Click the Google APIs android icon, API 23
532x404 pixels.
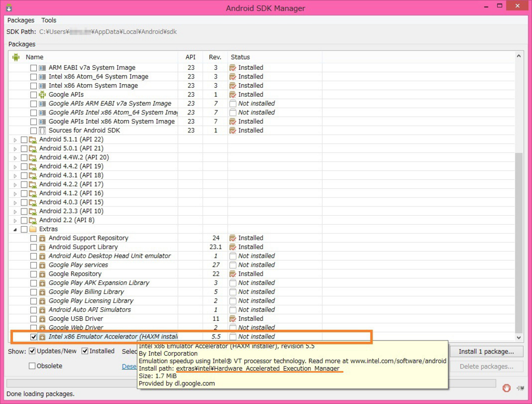[42, 95]
